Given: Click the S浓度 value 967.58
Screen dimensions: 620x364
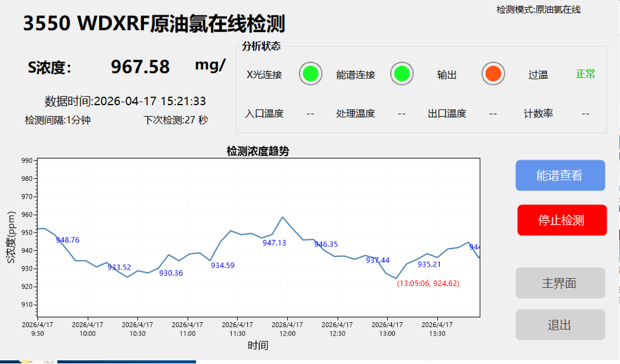Looking at the screenshot, I should [140, 66].
